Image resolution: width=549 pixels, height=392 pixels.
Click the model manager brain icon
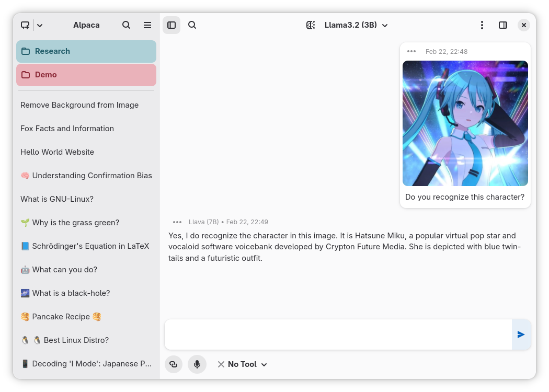click(x=311, y=25)
